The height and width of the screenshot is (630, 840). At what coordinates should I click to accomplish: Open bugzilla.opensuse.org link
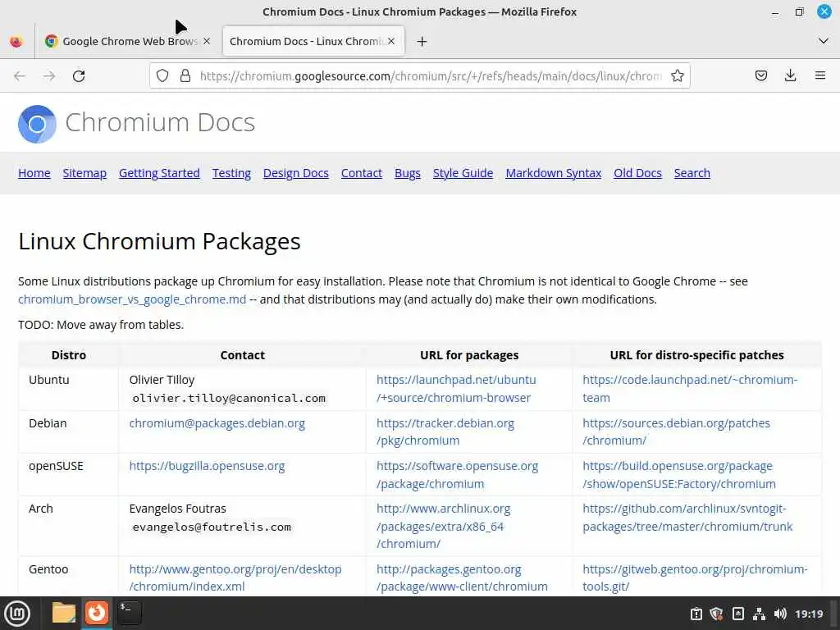tap(207, 466)
